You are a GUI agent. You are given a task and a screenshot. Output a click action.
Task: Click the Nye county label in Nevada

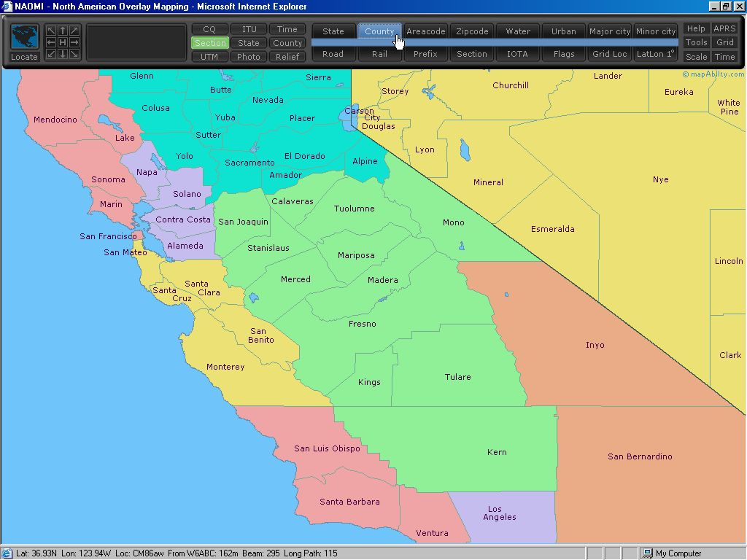point(661,179)
